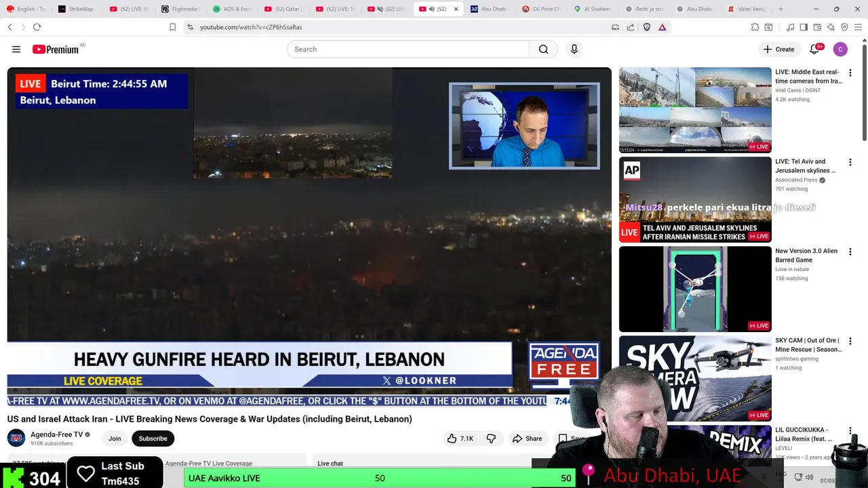
Task: Open a new browser tab
Action: click(x=781, y=9)
